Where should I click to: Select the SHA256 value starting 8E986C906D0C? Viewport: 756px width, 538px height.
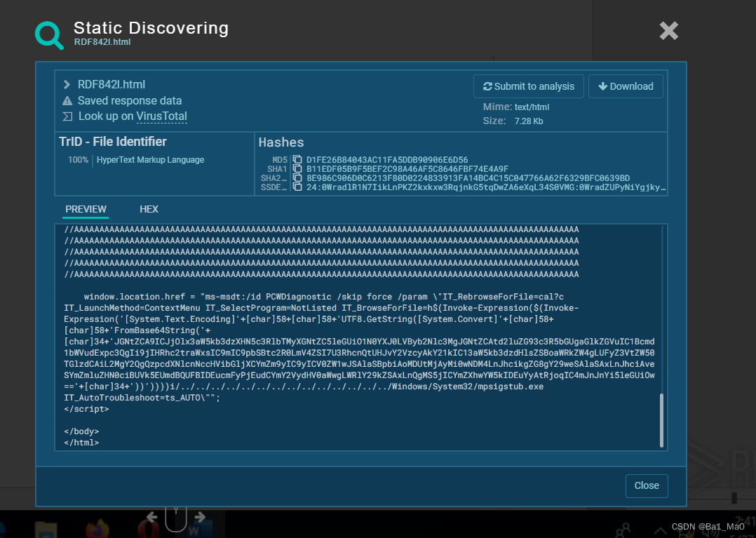(468, 178)
